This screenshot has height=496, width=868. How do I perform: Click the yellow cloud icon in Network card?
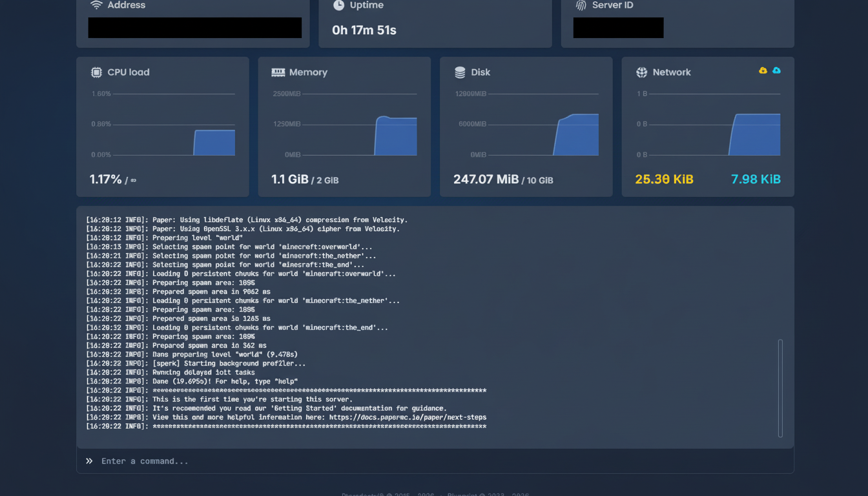pyautogui.click(x=763, y=70)
